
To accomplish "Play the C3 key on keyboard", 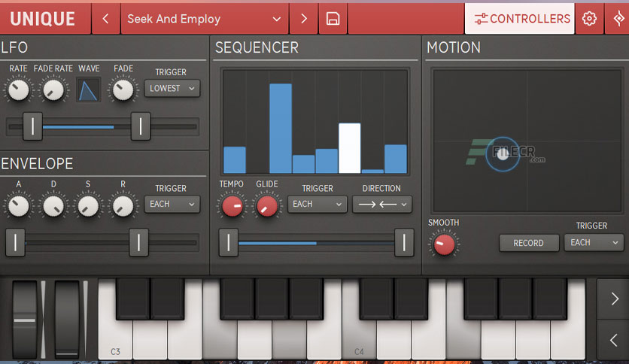I will [115, 341].
